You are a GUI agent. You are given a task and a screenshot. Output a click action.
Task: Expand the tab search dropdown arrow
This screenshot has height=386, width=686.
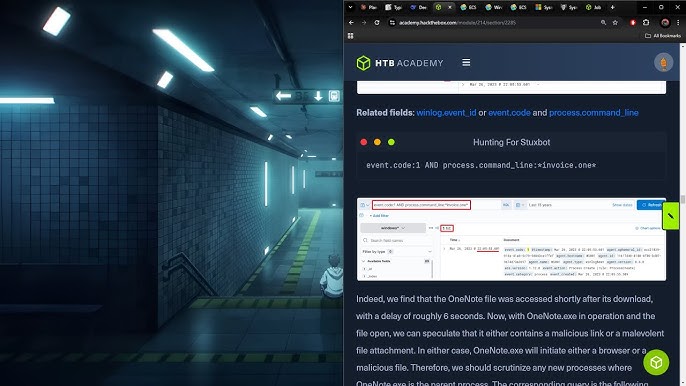coord(350,7)
